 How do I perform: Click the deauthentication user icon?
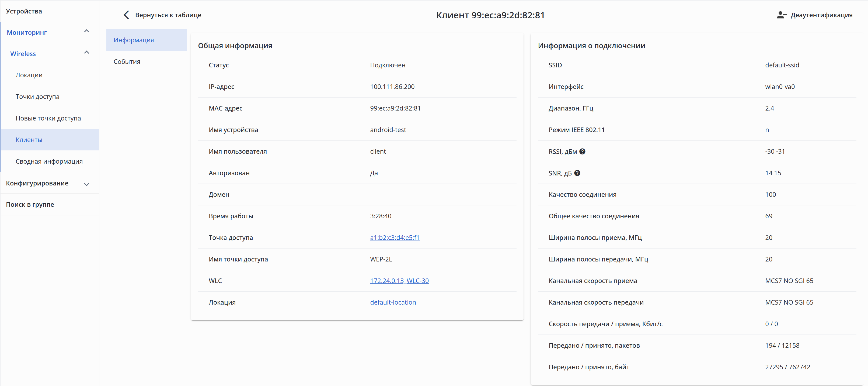click(x=781, y=15)
